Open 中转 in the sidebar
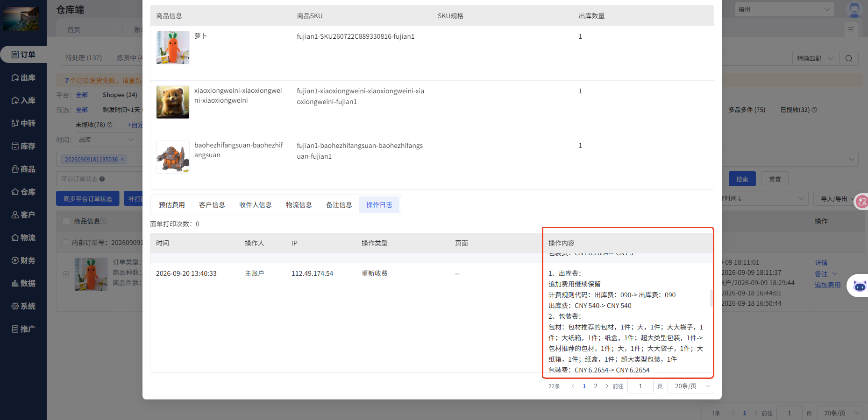Viewport: 868px width, 420px height. click(23, 123)
